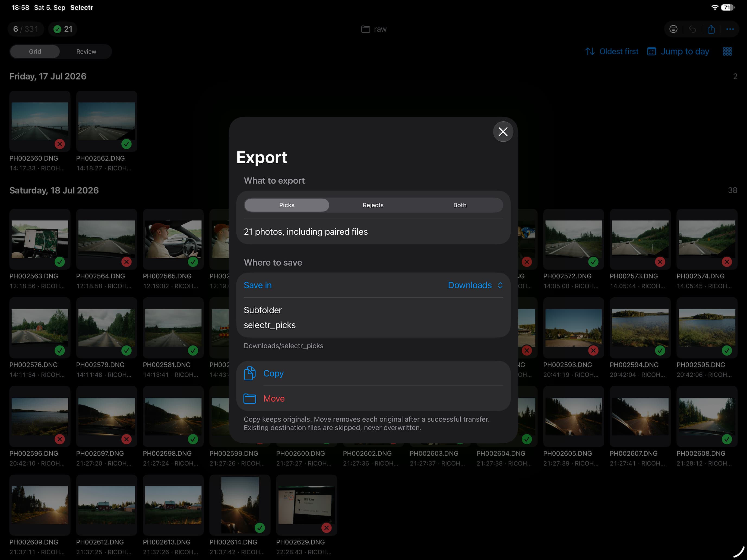Open the Save in Downloads dropdown
This screenshot has width=747, height=560.
373,285
